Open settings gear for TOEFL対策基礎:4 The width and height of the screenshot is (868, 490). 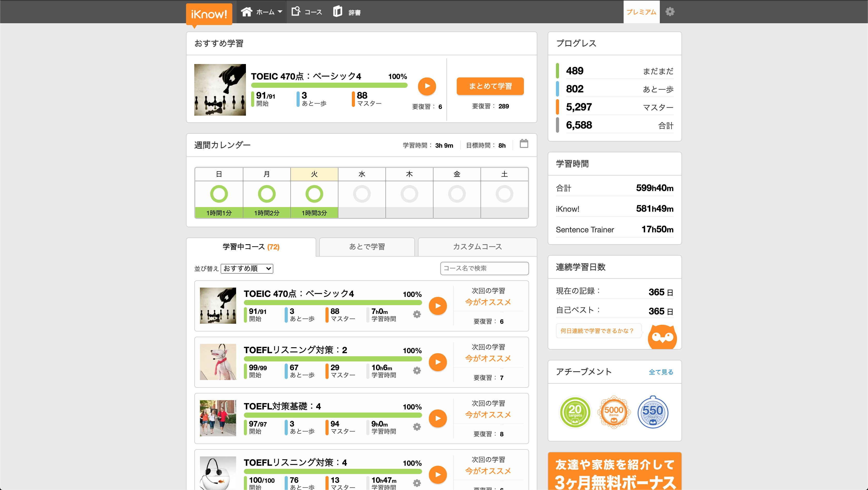click(417, 427)
